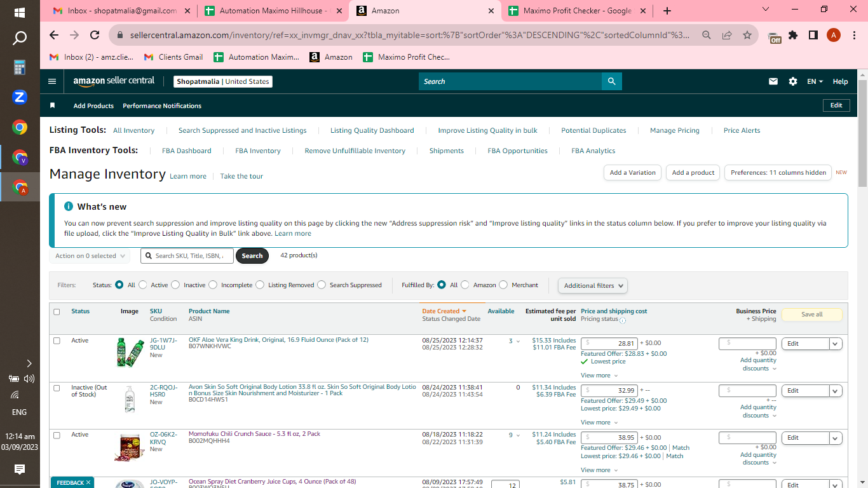Click the pricing status info icon
This screenshot has width=868, height=488.
pyautogui.click(x=622, y=320)
